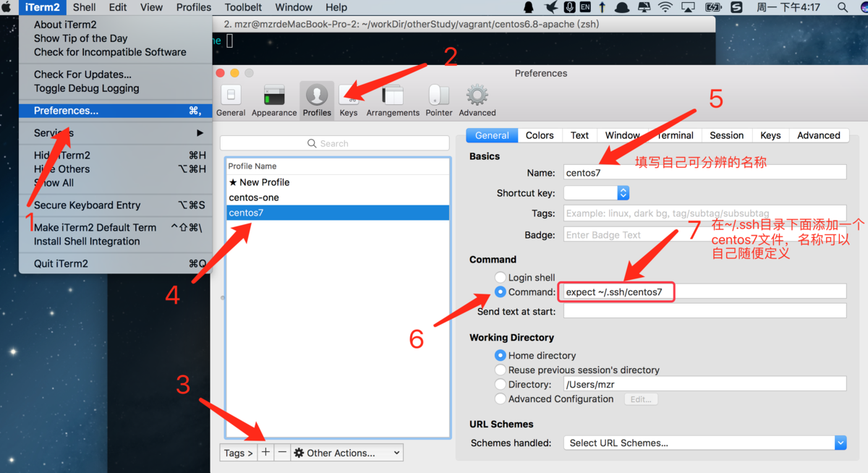Image resolution: width=868 pixels, height=473 pixels.
Task: Select the Login shell radio button
Action: pyautogui.click(x=501, y=277)
